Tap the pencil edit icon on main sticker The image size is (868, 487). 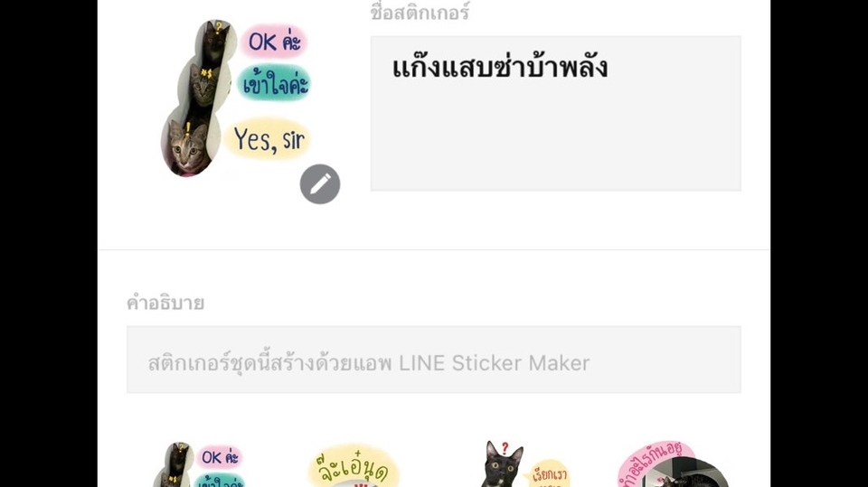click(x=320, y=184)
